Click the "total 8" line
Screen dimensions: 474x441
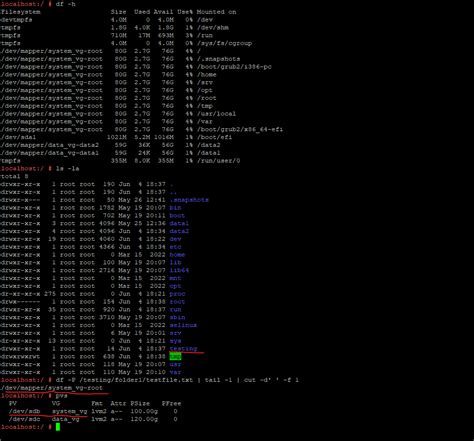(x=14, y=177)
